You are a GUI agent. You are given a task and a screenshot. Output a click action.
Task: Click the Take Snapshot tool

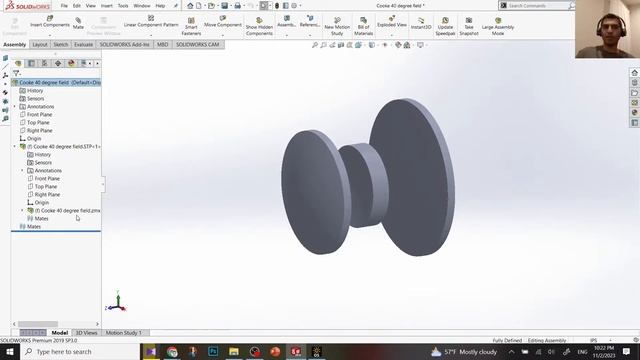[x=469, y=27]
